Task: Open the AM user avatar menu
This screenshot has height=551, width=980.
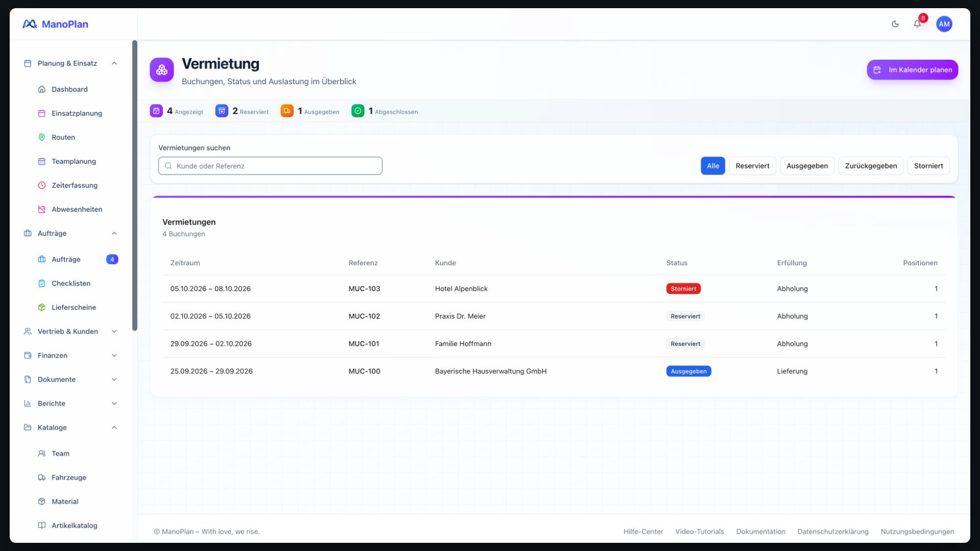Action: coord(944,24)
